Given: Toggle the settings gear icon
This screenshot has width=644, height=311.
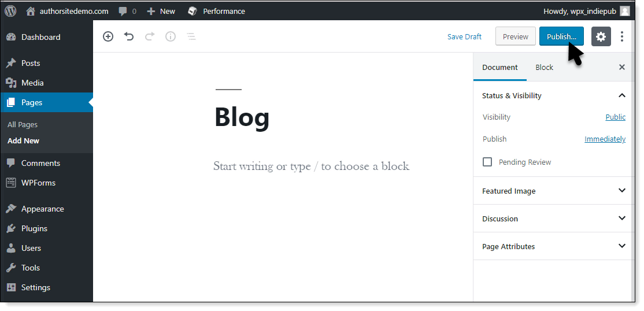Looking at the screenshot, I should coord(601,36).
